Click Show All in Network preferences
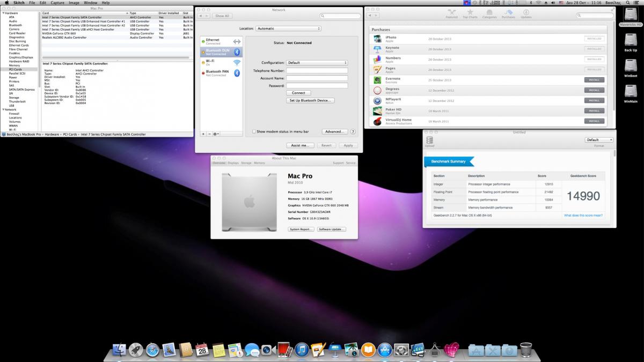The height and width of the screenshot is (362, 644). (x=222, y=16)
